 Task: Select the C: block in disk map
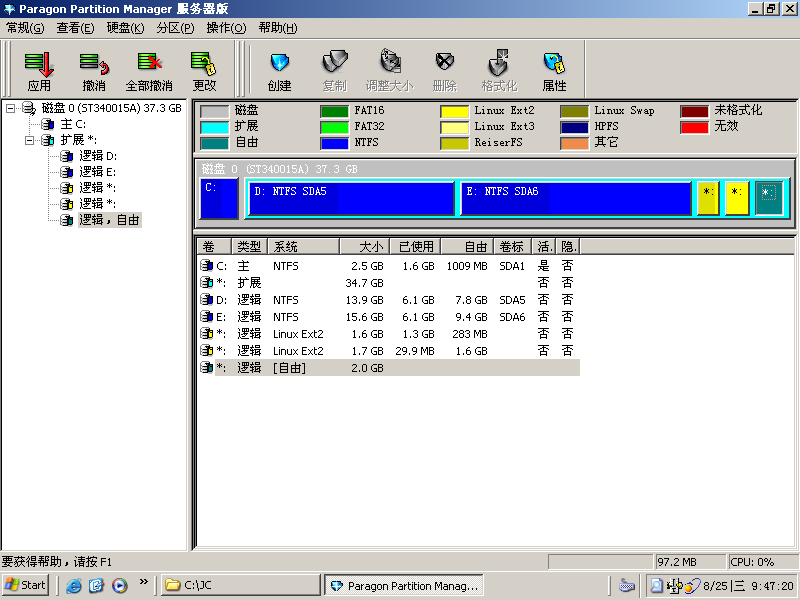point(219,198)
